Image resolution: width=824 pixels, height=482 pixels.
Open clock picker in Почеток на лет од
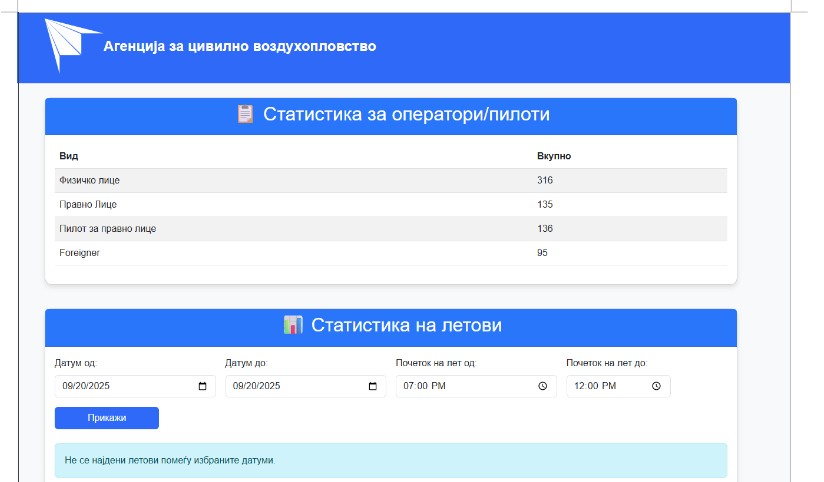pos(543,386)
